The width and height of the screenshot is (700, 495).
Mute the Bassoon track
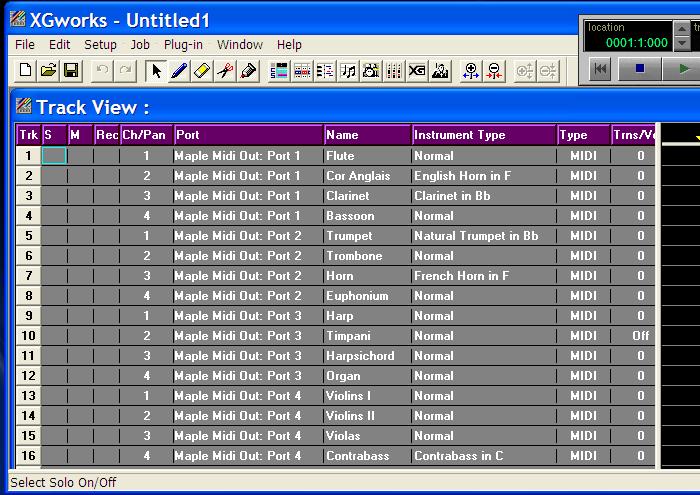coord(80,216)
